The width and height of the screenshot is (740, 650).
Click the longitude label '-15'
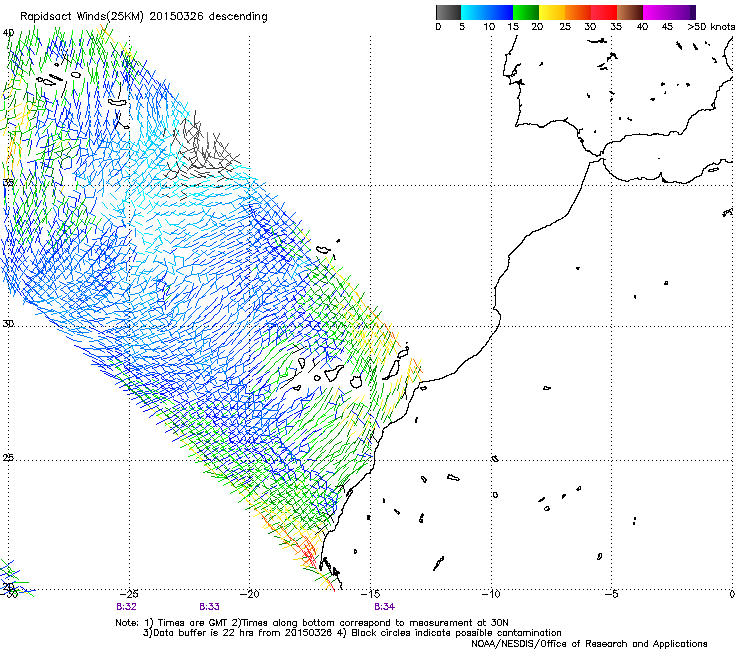tap(370, 594)
